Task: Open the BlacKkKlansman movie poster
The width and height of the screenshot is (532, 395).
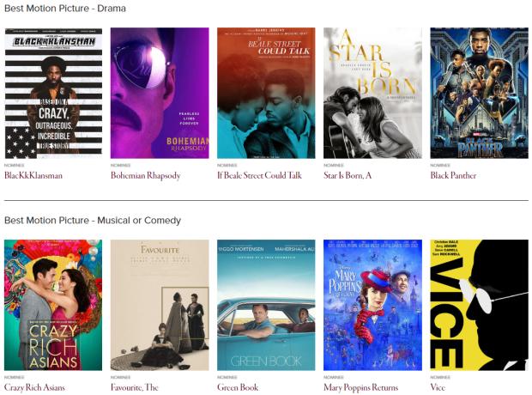Action: click(53, 93)
